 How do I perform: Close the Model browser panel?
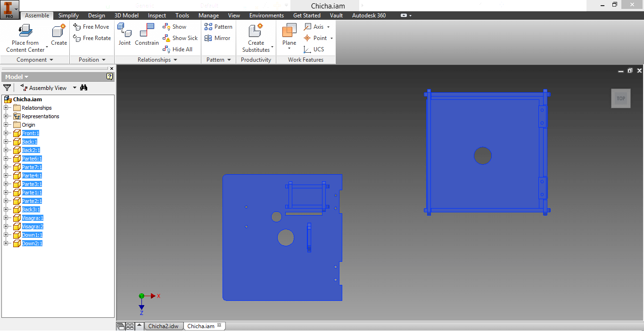pos(112,69)
